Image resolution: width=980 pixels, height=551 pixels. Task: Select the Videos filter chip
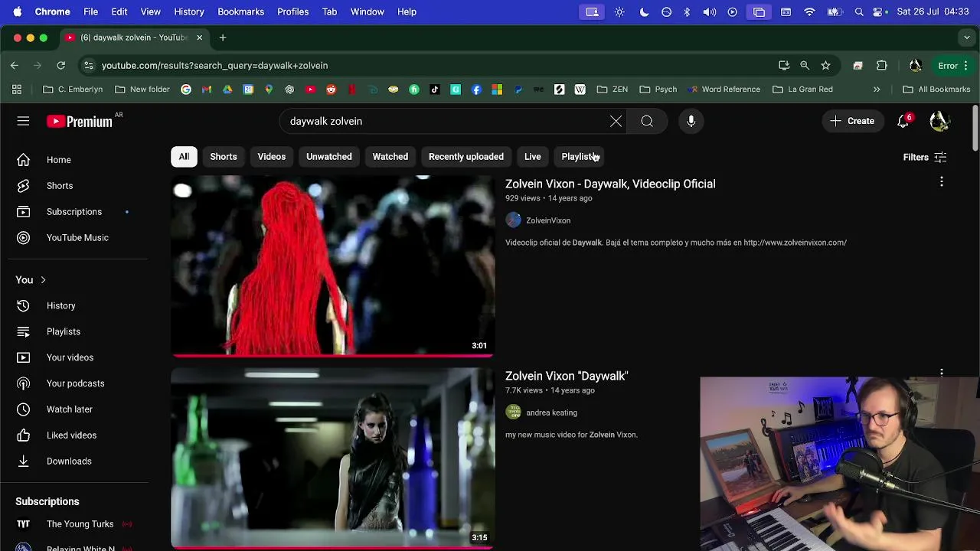(x=271, y=157)
